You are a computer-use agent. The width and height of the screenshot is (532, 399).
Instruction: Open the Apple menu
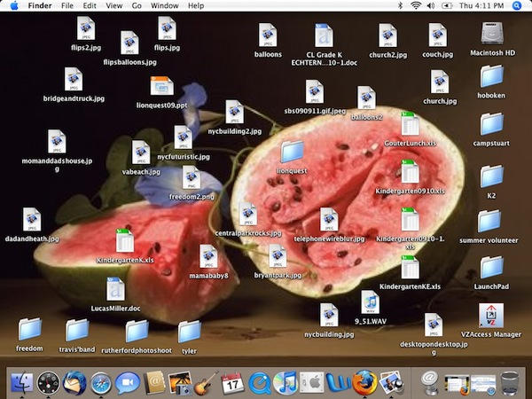point(12,6)
